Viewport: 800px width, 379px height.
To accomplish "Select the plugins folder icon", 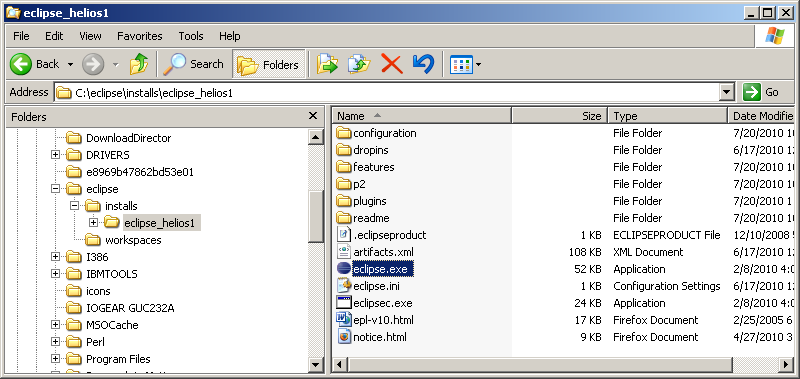I will pyautogui.click(x=344, y=201).
